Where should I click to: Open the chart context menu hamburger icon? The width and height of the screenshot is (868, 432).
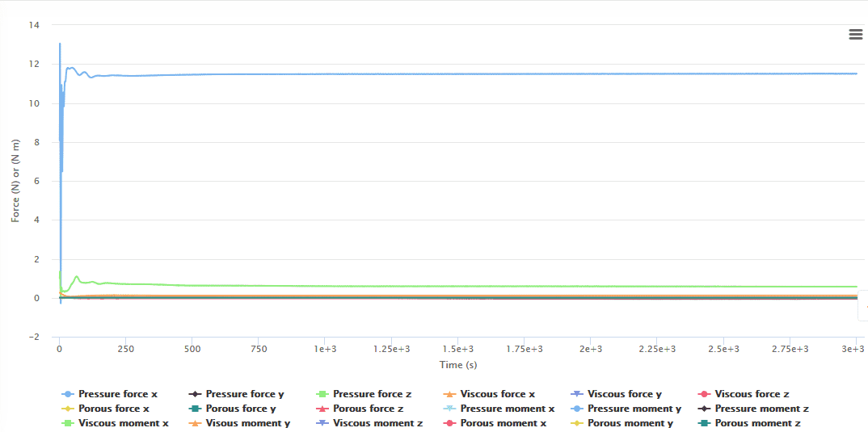tap(855, 34)
